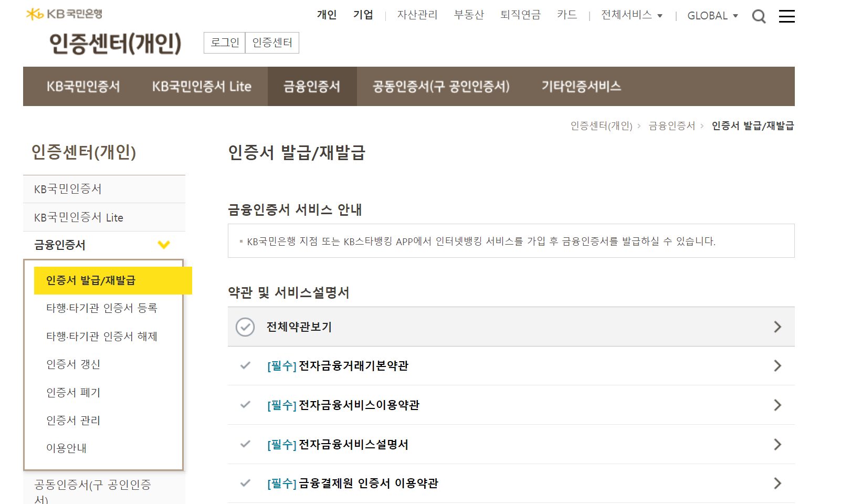Open 퇴직연금 top link

click(x=520, y=15)
